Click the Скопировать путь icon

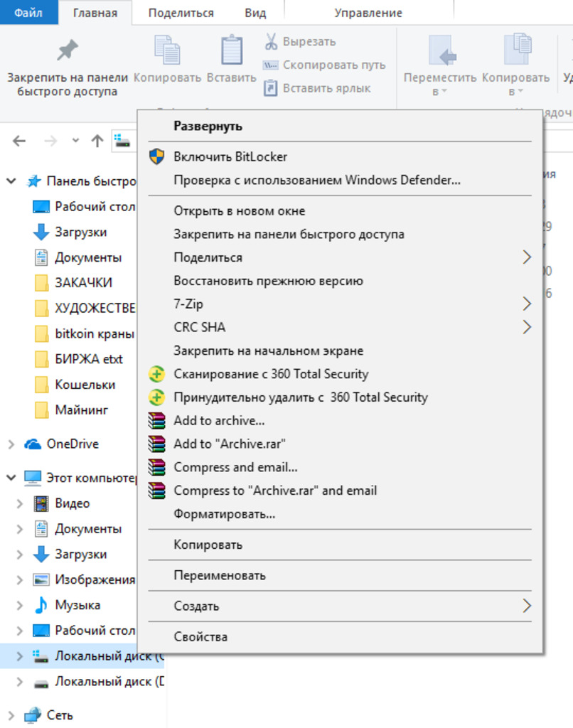270,65
